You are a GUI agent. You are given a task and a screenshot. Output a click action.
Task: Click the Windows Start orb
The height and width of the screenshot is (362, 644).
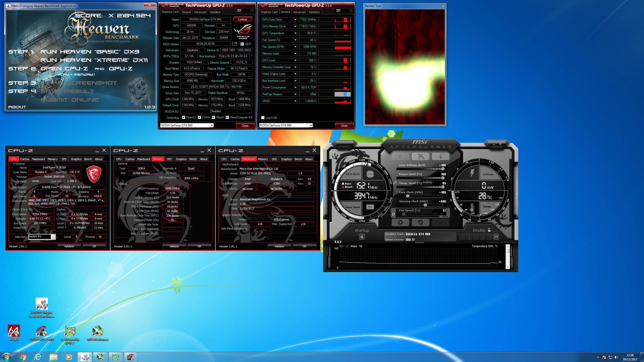coord(7,357)
